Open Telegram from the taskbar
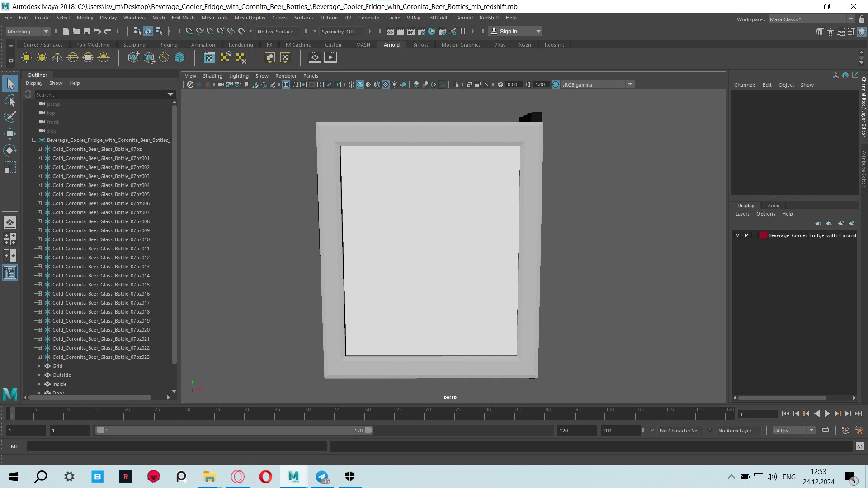Viewport: 868px width, 488px height. [x=322, y=477]
